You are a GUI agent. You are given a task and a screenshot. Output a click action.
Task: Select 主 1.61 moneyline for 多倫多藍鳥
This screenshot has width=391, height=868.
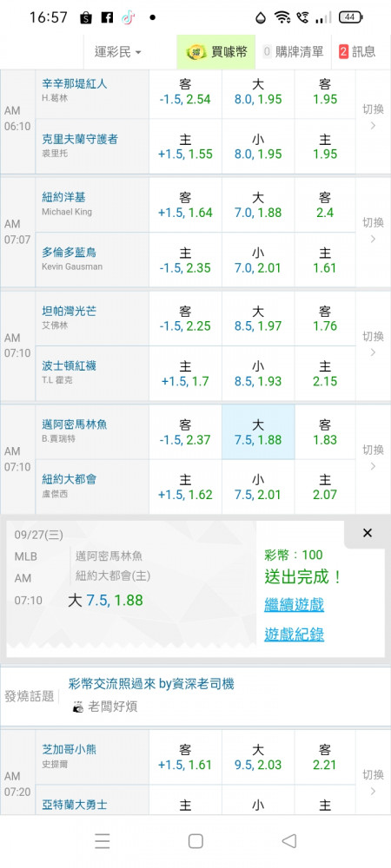pyautogui.click(x=325, y=260)
